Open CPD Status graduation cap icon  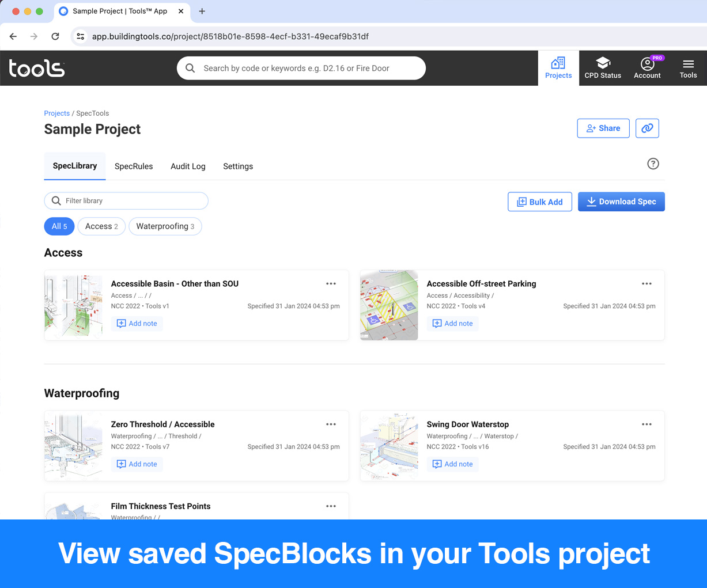pos(603,63)
